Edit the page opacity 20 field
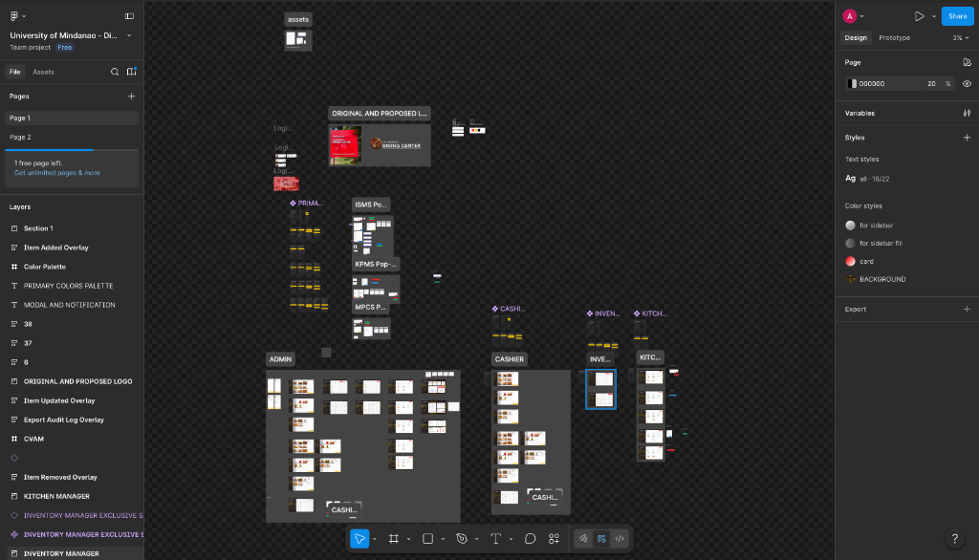This screenshot has width=979, height=560. [x=931, y=84]
